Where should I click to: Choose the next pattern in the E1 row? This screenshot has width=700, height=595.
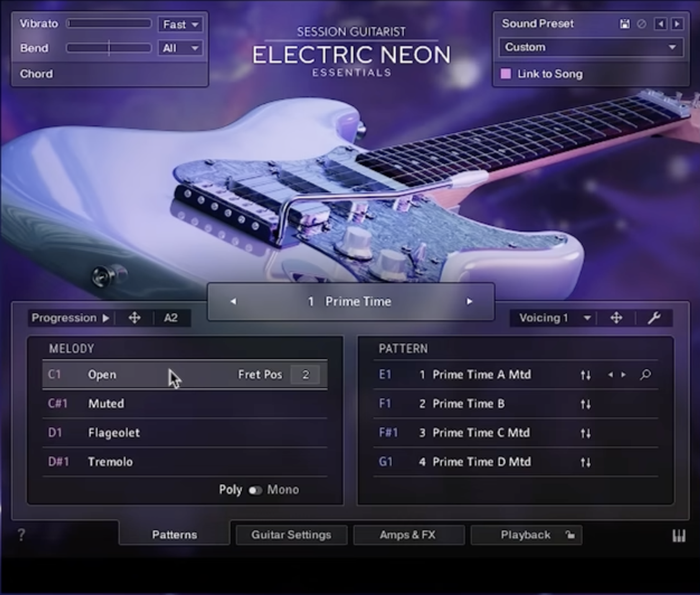[623, 375]
